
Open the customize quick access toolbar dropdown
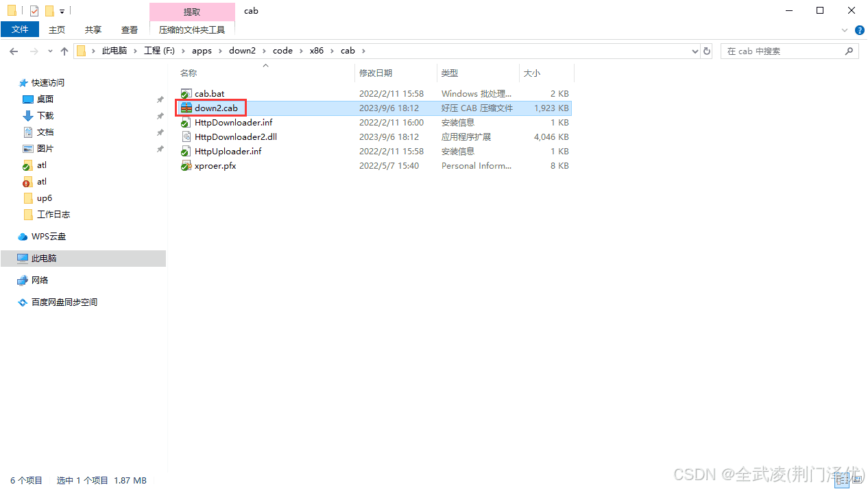click(62, 11)
